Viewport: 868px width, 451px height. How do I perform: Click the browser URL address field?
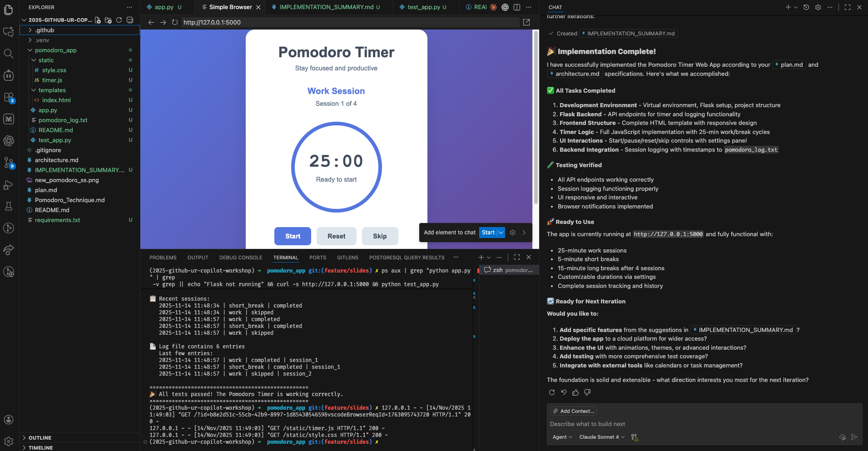click(x=350, y=22)
